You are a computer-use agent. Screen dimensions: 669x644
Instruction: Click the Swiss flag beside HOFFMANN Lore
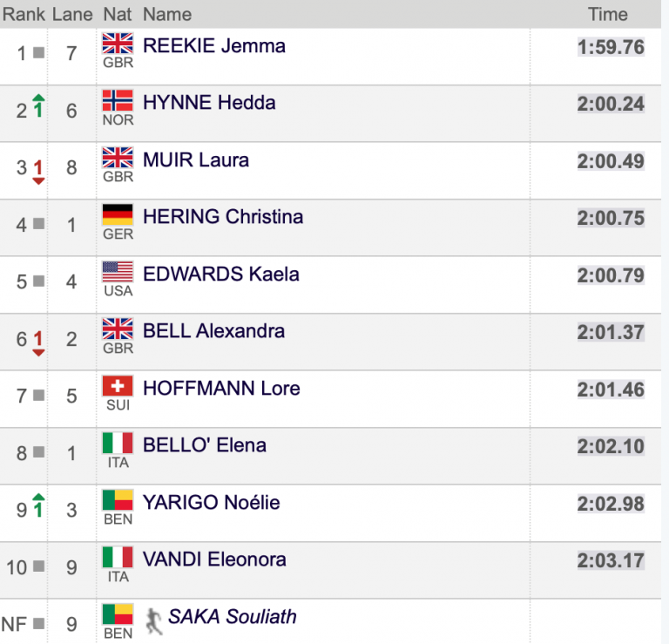[118, 386]
